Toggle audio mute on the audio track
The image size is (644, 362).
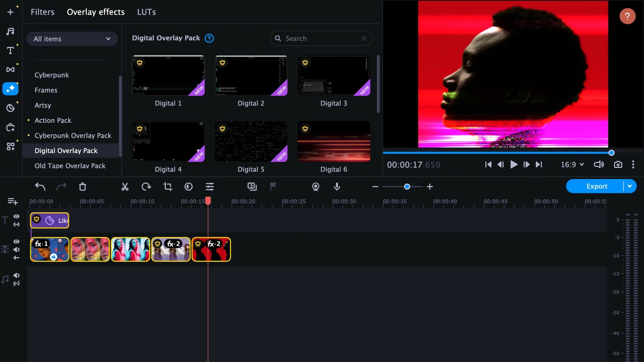pyautogui.click(x=16, y=276)
